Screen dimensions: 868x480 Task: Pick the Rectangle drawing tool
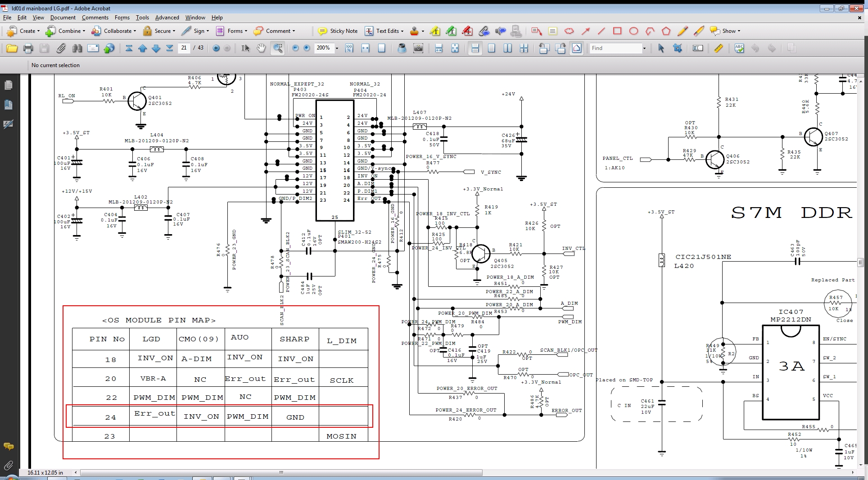coord(617,31)
